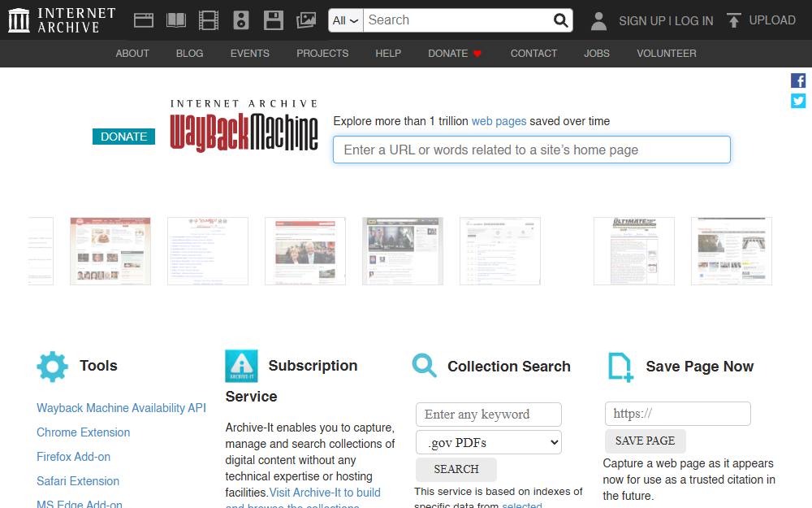Open the .gov PDFs collection dropdown
812x508 pixels.
tap(488, 443)
